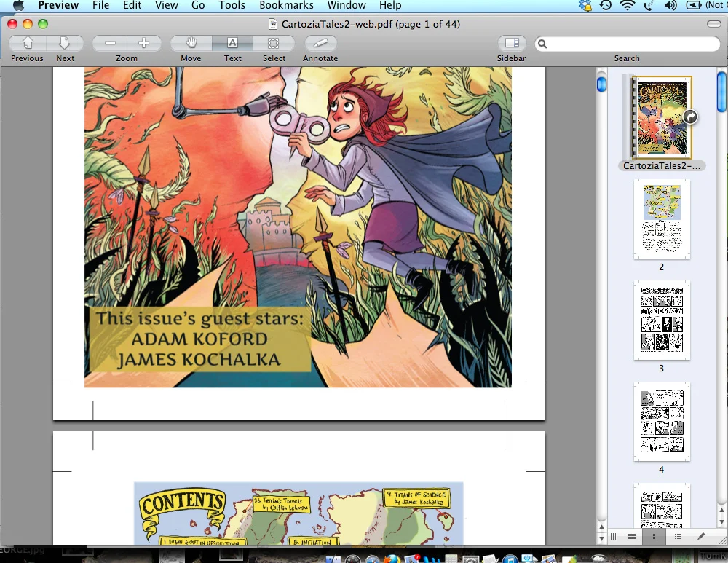
Task: Select the CartoziaTales2 cover thumbnail
Action: (x=661, y=117)
